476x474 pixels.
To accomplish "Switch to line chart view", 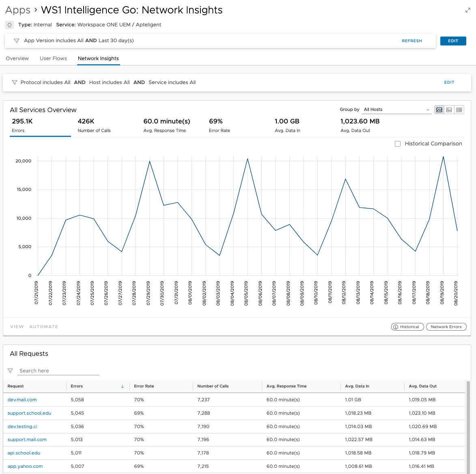I will 439,110.
